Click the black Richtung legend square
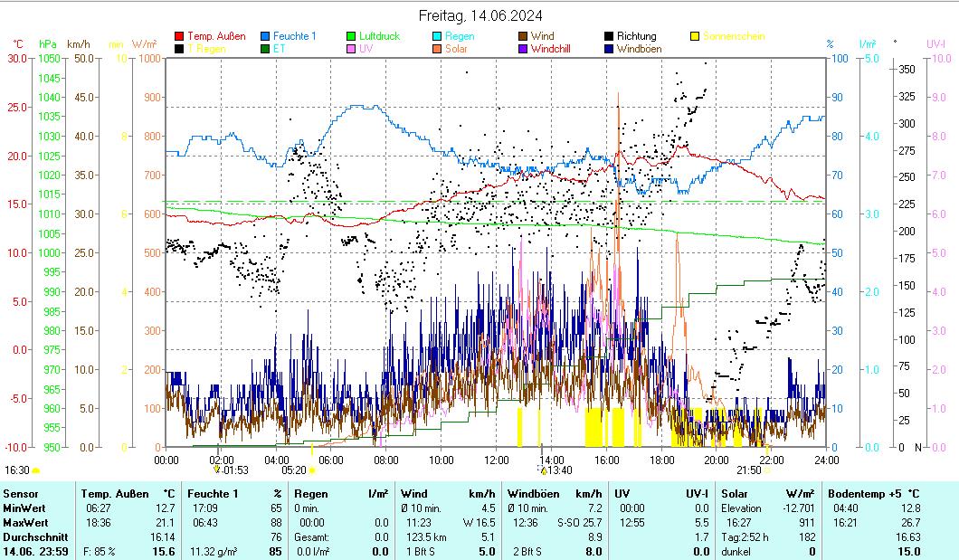This screenshot has width=959, height=560. click(611, 36)
